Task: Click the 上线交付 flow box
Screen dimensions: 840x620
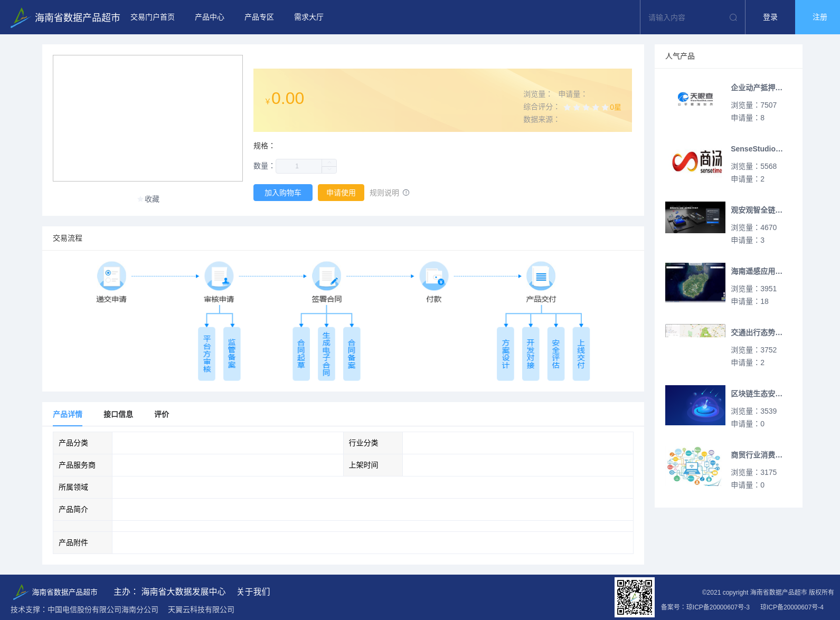Action: click(x=581, y=354)
